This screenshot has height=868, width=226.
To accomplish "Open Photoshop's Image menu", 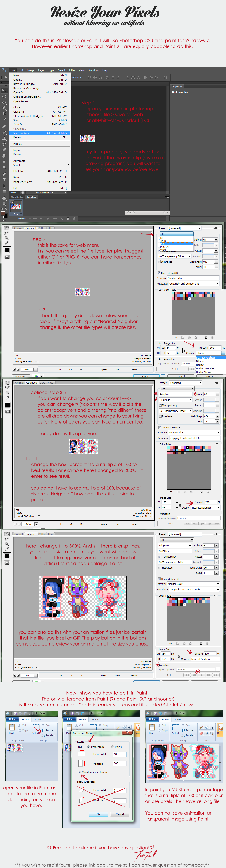I will [x=30, y=70].
